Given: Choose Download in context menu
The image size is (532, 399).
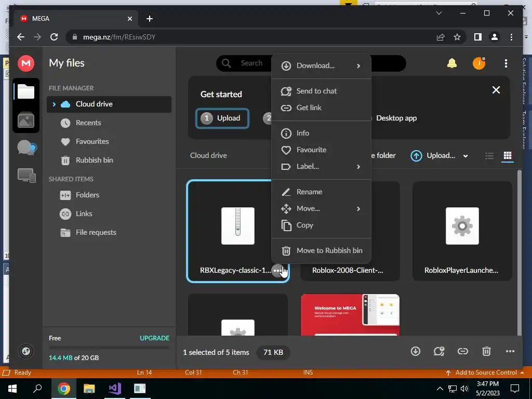Looking at the screenshot, I should 321,66.
